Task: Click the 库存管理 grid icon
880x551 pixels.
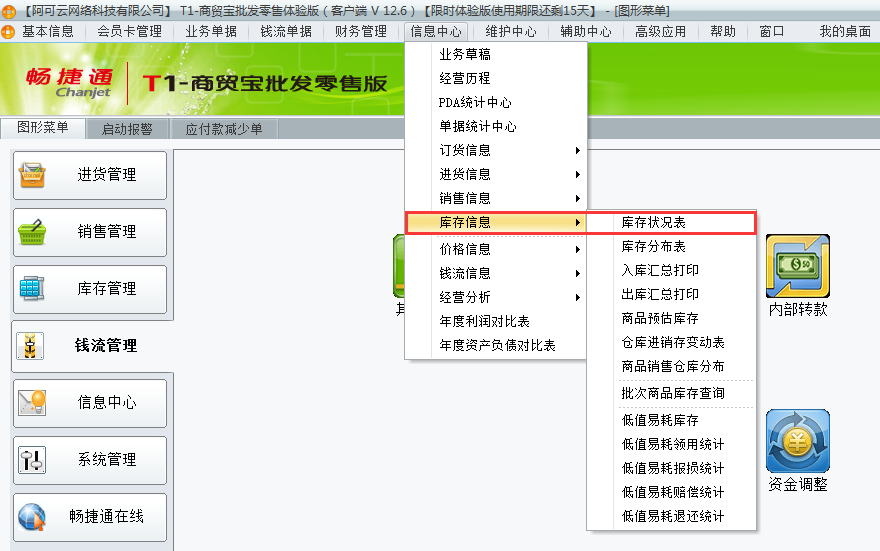Action: [32, 289]
